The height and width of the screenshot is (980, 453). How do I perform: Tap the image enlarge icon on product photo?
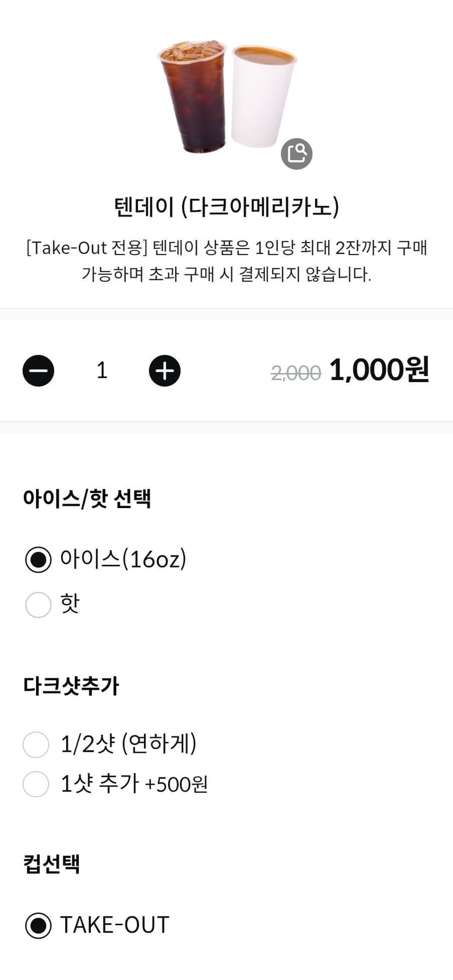[297, 154]
